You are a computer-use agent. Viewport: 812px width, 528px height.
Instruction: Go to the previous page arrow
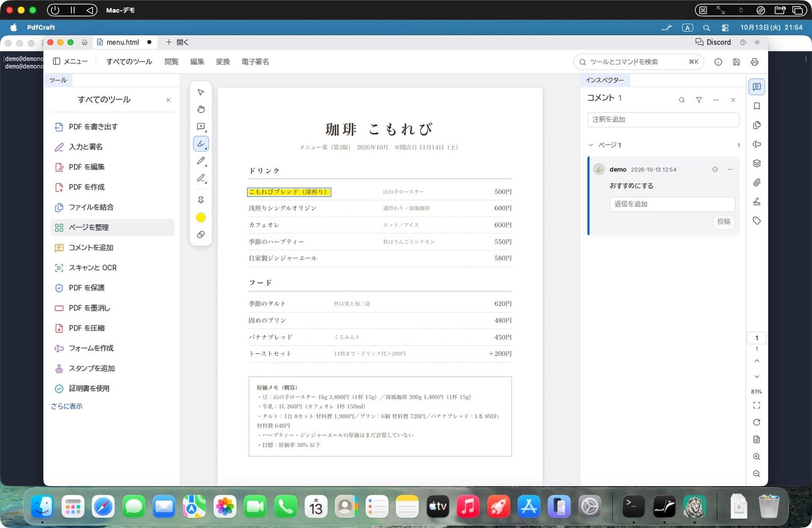[757, 361]
